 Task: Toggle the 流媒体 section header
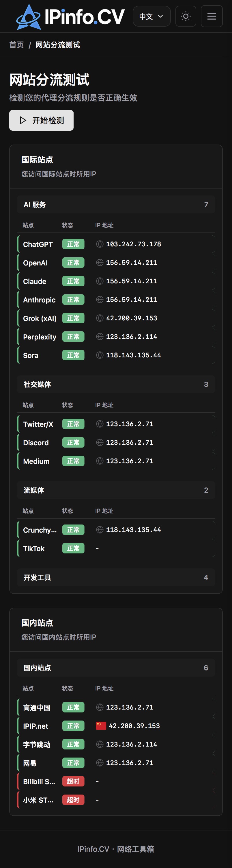coord(116,490)
